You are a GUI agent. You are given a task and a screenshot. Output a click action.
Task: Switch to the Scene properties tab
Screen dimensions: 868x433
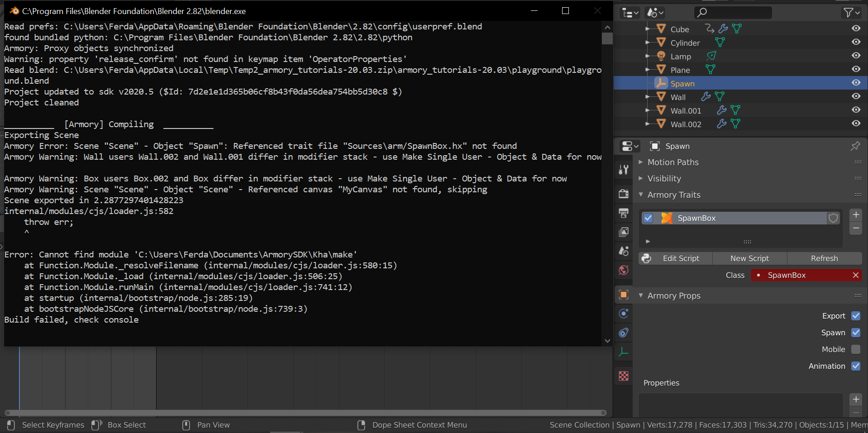624,251
